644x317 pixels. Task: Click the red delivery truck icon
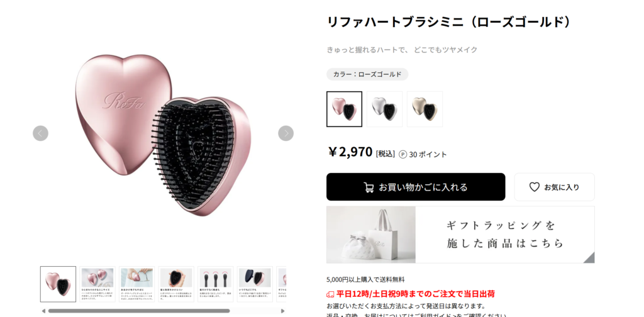click(x=330, y=294)
